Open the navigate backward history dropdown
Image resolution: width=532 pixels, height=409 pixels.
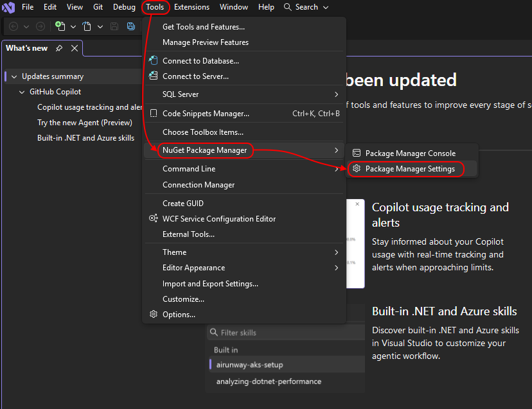coord(26,26)
